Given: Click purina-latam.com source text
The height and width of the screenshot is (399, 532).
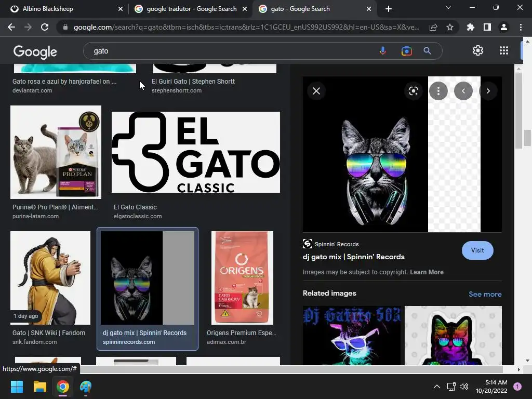Looking at the screenshot, I should (x=36, y=216).
